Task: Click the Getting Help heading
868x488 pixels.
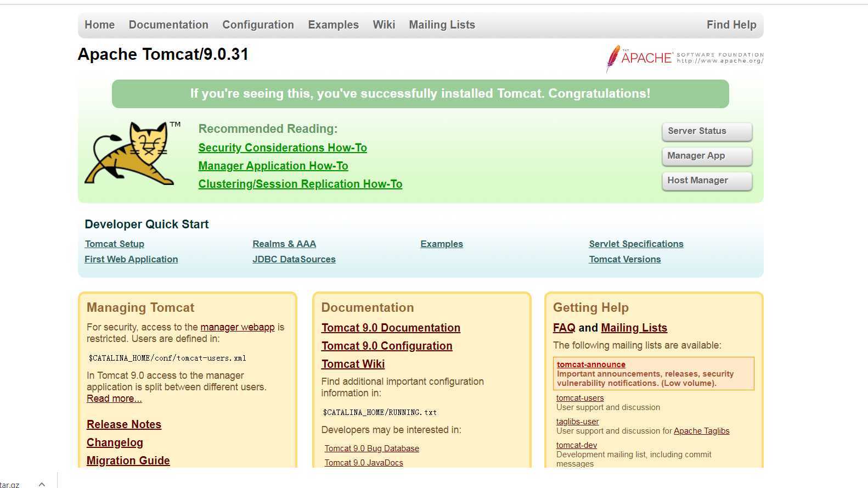Action: pos(591,307)
